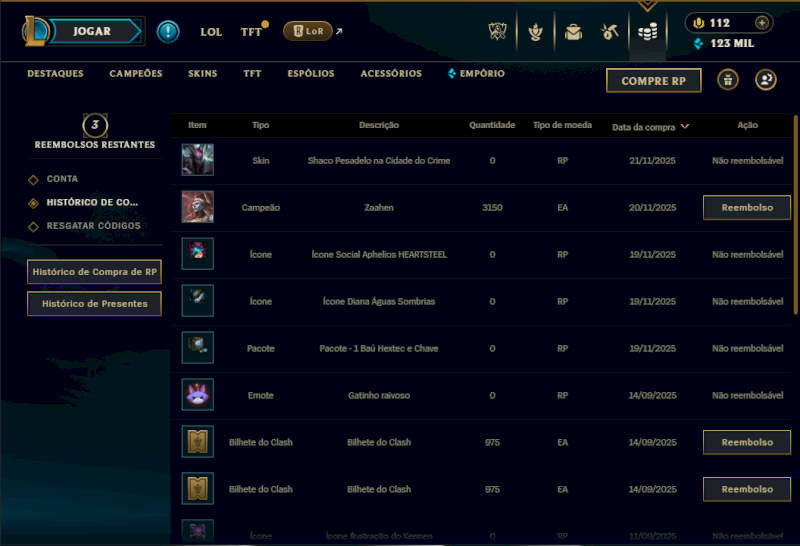Viewport: 800px width, 546px height.
Task: Open the TFT store category tab
Action: [252, 73]
